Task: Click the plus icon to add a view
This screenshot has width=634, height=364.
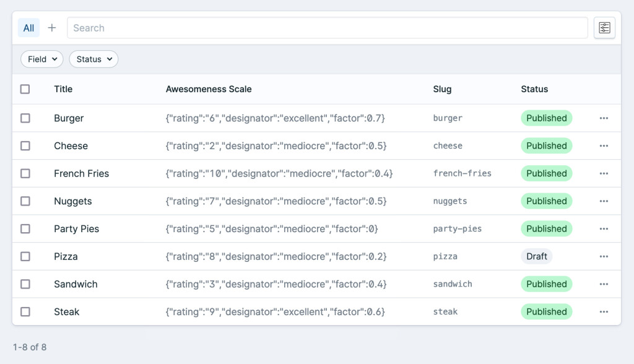Action: (52, 28)
